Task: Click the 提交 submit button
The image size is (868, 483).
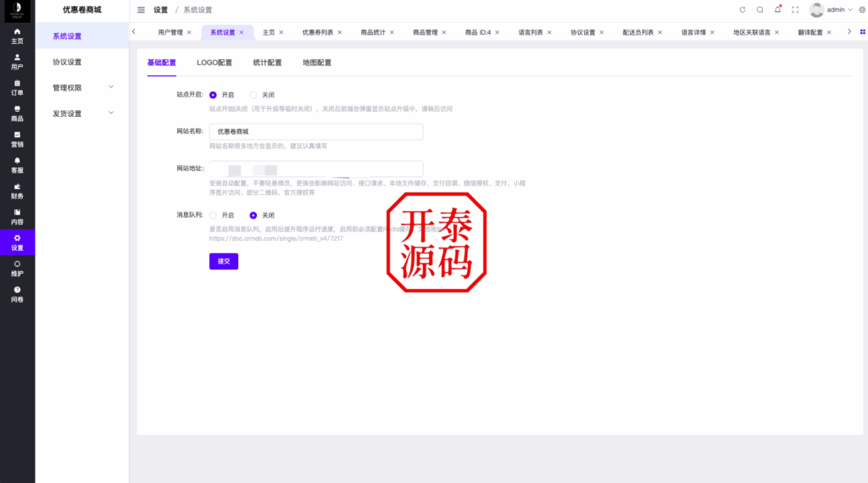Action: [x=224, y=261]
